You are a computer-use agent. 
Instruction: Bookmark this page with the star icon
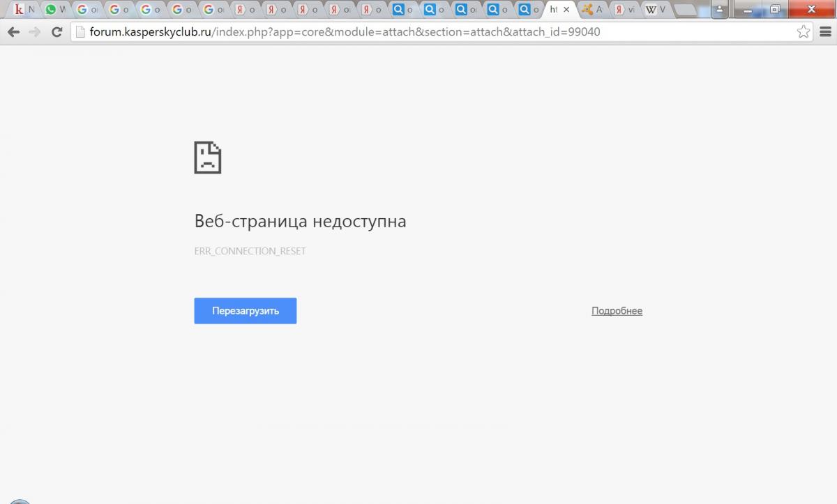(x=804, y=32)
